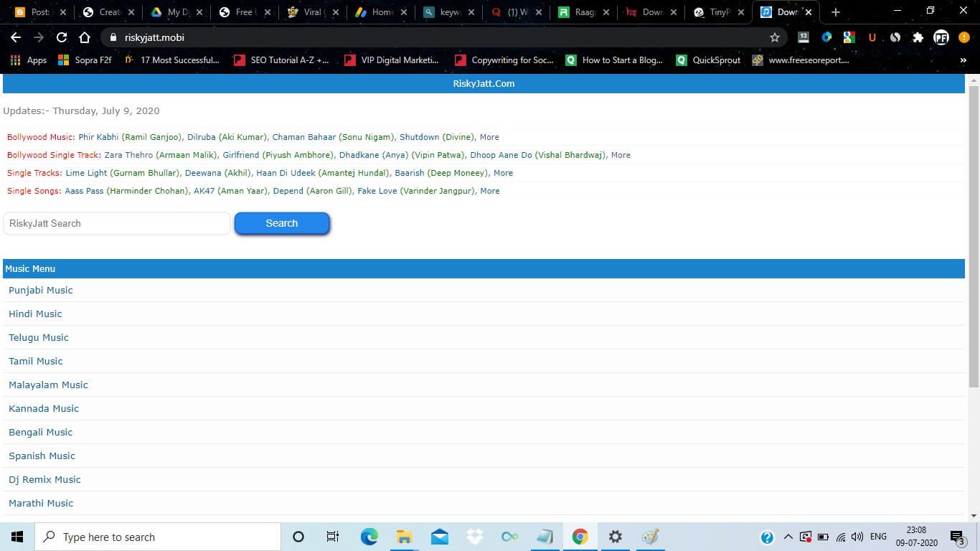Open the Dj Remix Music category

[x=44, y=479]
